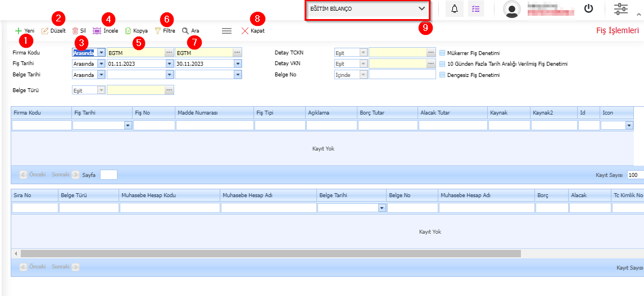Open Belge No İçinde operator dropdown
Image resolution: width=644 pixels, height=296 pixels.
[364, 75]
